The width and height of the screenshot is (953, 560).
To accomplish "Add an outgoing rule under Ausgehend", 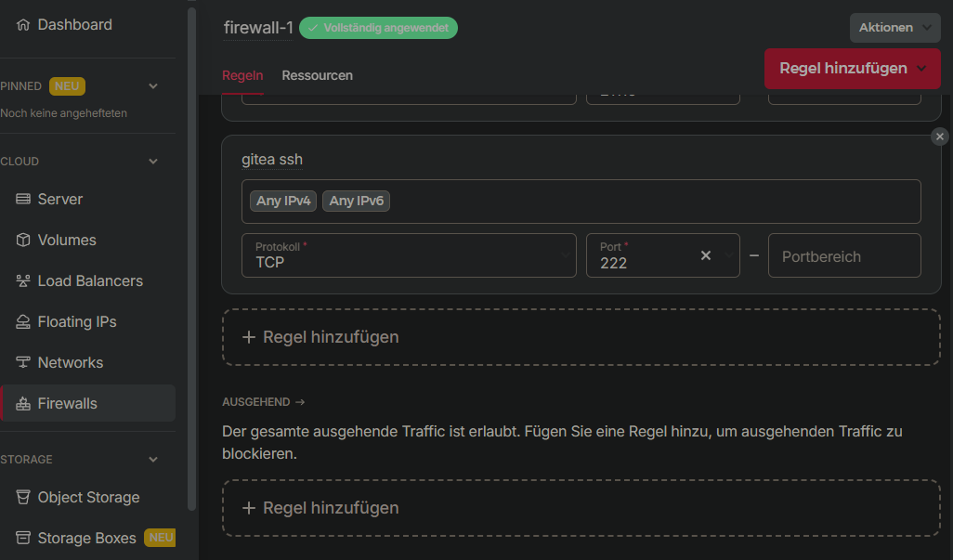I will click(x=581, y=508).
